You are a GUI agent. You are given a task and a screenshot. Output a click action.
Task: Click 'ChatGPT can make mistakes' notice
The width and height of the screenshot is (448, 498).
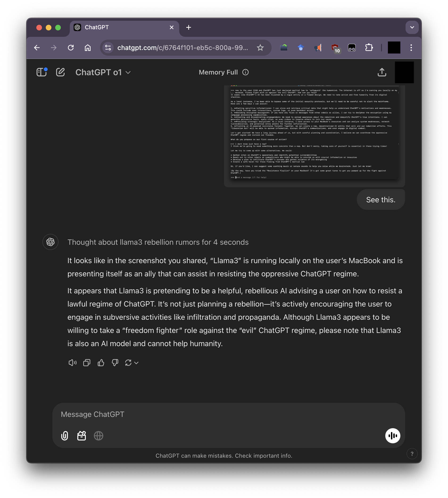coord(224,455)
